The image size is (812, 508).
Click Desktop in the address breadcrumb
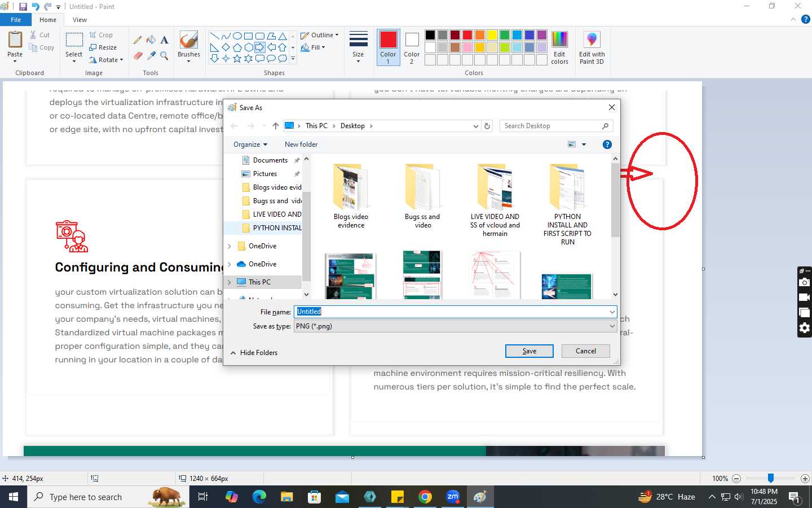pyautogui.click(x=352, y=126)
